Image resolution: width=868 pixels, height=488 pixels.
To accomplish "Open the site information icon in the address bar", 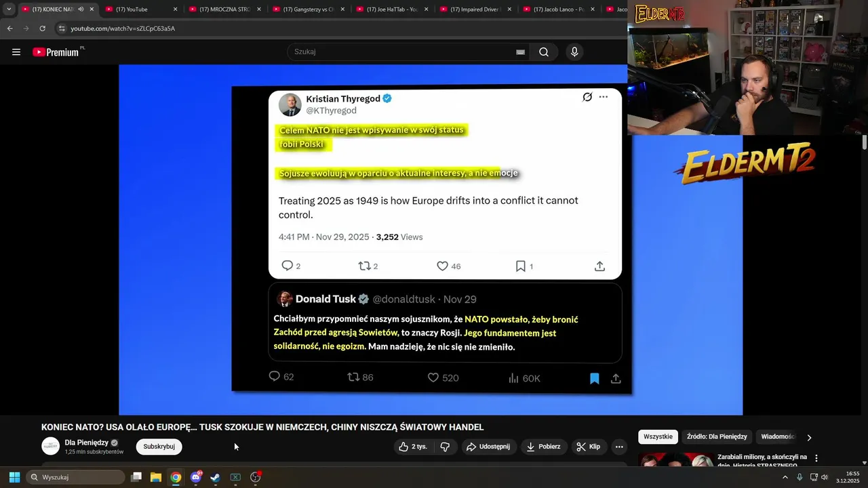I will click(x=62, y=28).
